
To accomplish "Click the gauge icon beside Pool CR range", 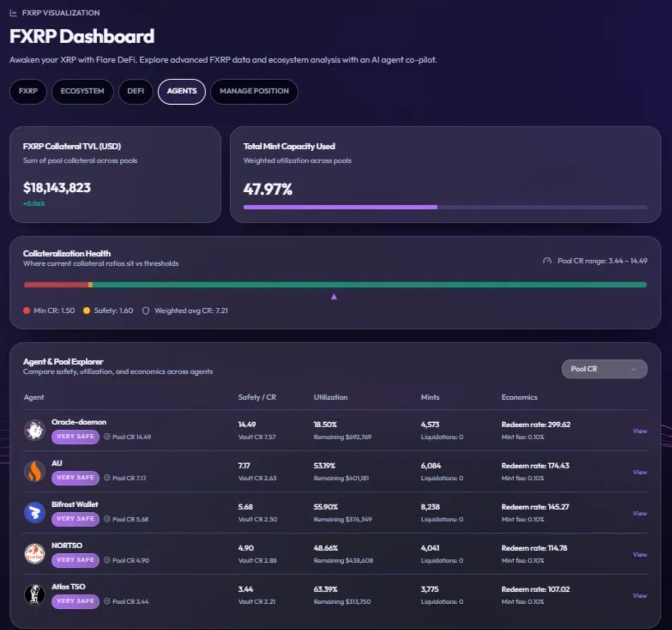I will tap(547, 261).
